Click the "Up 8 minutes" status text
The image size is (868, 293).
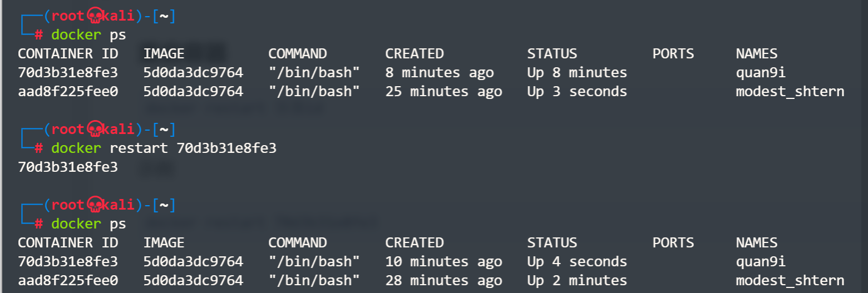(577, 73)
